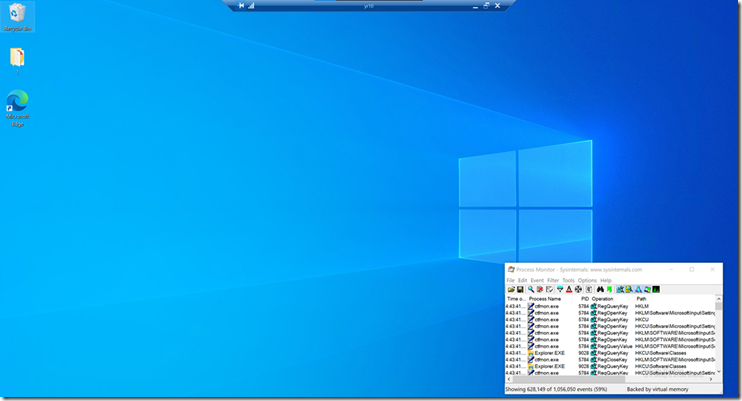Image resolution: width=742 pixels, height=401 pixels.
Task: Open the Edit menu
Action: click(522, 280)
